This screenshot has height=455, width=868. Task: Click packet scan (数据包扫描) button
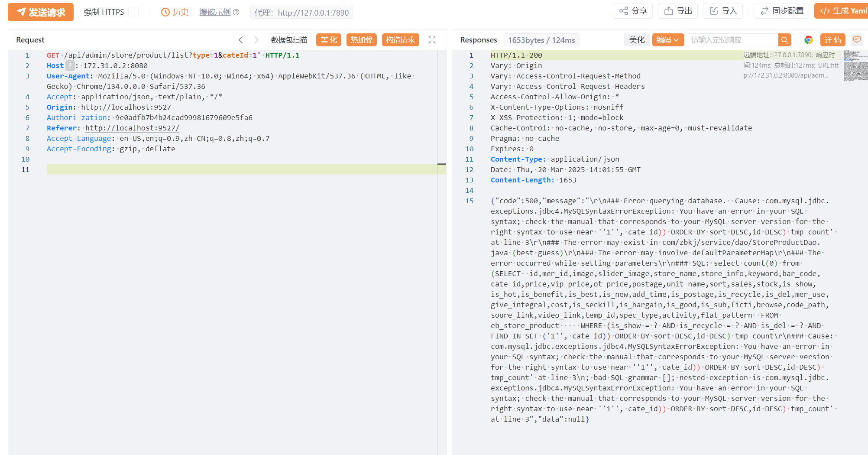[289, 40]
